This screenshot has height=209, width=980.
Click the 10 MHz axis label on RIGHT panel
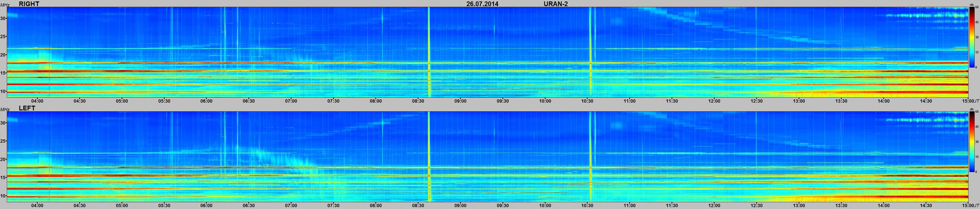pyautogui.click(x=3, y=91)
